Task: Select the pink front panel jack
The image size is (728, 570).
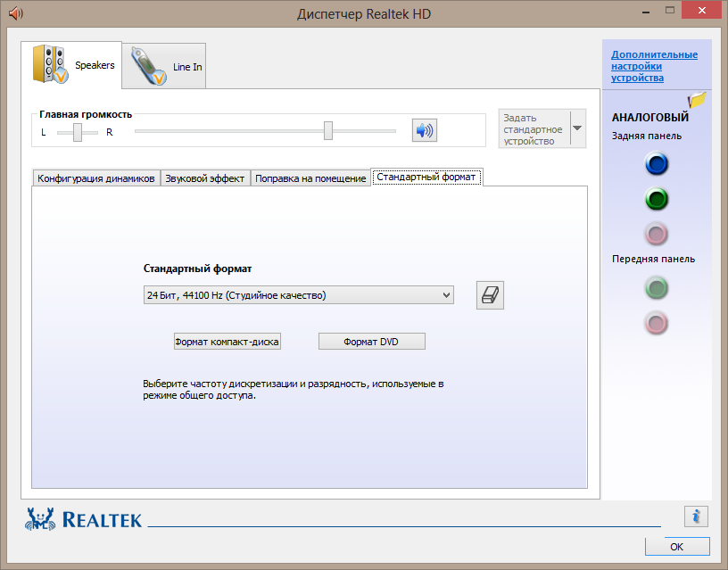Action: tap(656, 323)
